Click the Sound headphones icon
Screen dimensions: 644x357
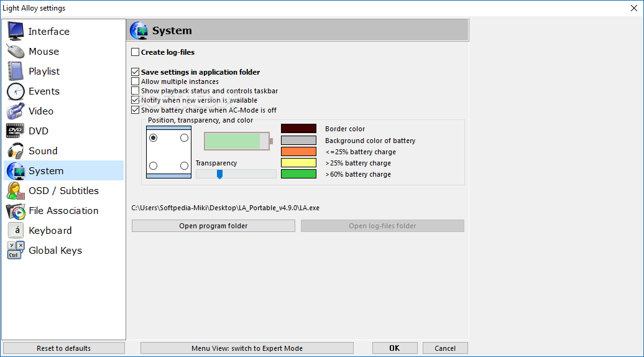click(16, 151)
